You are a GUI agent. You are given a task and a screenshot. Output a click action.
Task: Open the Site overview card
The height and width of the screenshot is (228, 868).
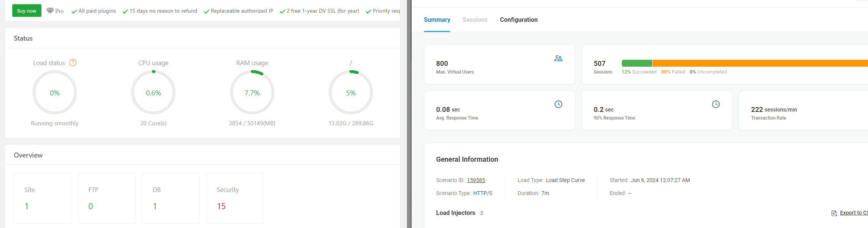43,198
